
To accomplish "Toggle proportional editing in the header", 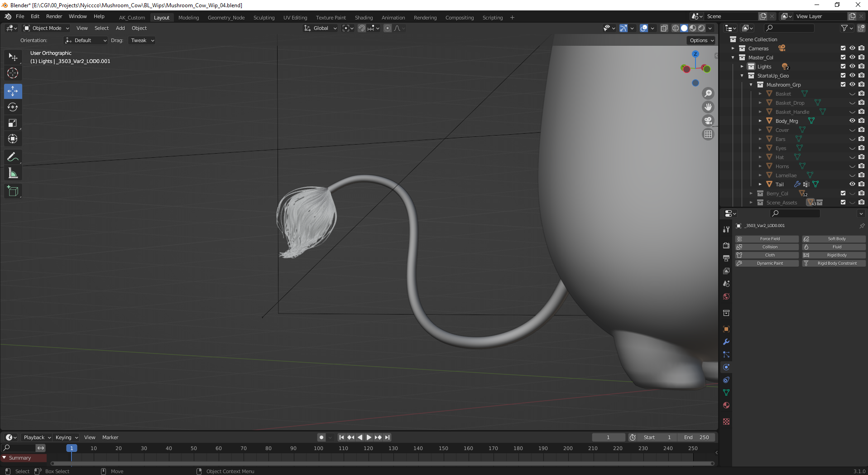I will click(388, 28).
